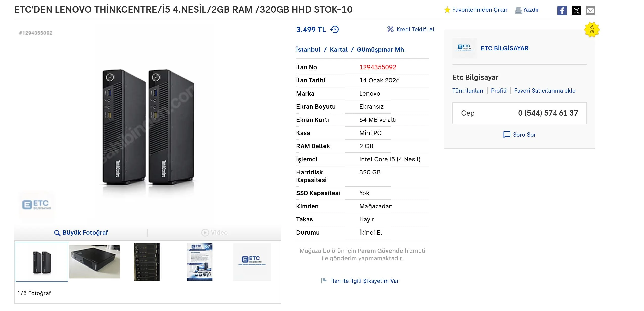Image resolution: width=644 pixels, height=311 pixels.
Task: Click the complaint flag icon
Action: pyautogui.click(x=324, y=281)
